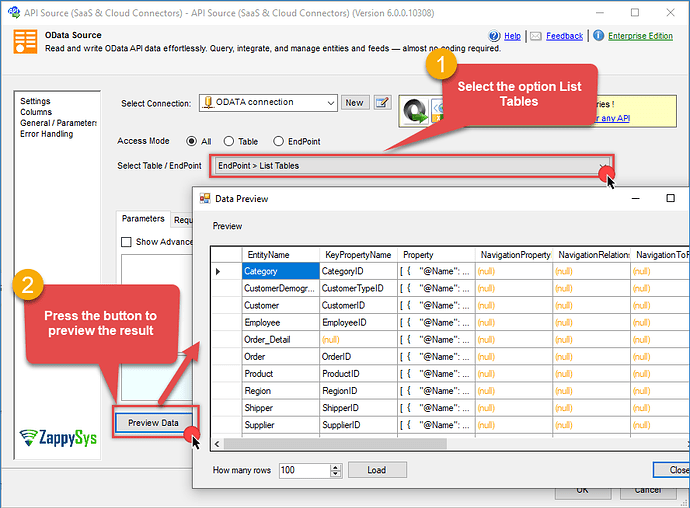Viewport: 690px width, 508px height.
Task: Switch to the Parameters tab
Action: pyautogui.click(x=143, y=219)
